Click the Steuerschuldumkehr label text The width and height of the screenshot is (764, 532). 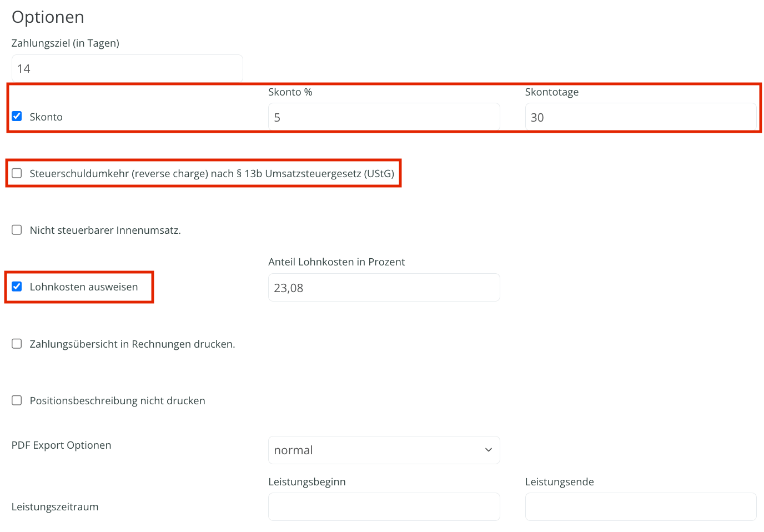click(212, 173)
